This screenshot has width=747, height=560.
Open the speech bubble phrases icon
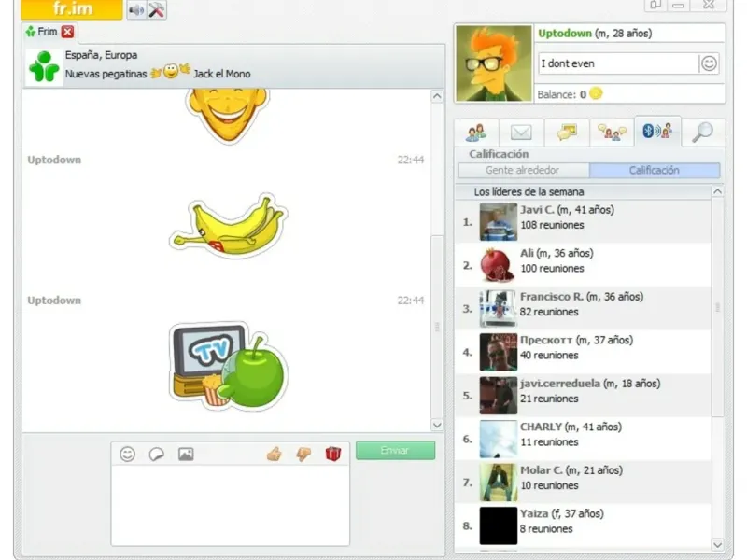[x=156, y=454]
